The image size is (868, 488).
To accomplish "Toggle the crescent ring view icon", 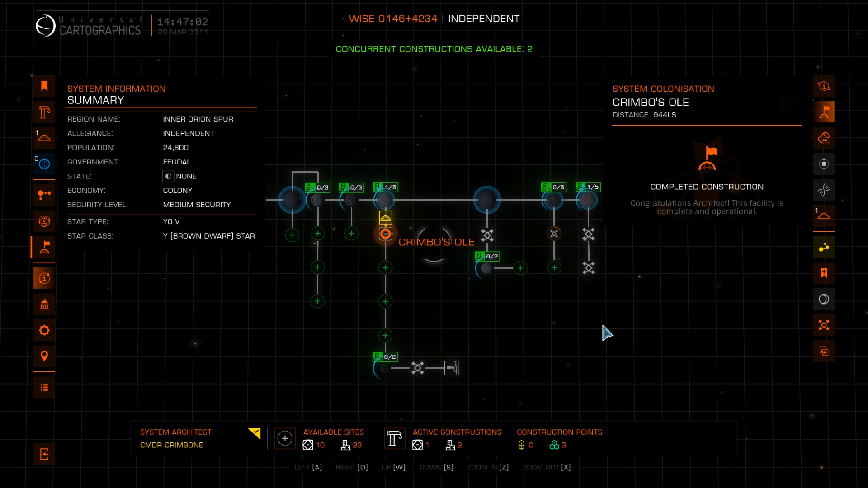I will click(x=824, y=299).
